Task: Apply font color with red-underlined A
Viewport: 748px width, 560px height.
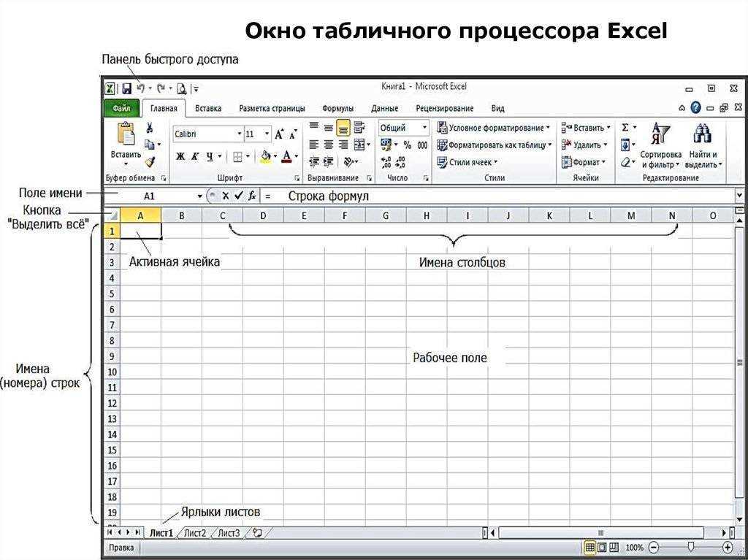Action: click(x=286, y=156)
